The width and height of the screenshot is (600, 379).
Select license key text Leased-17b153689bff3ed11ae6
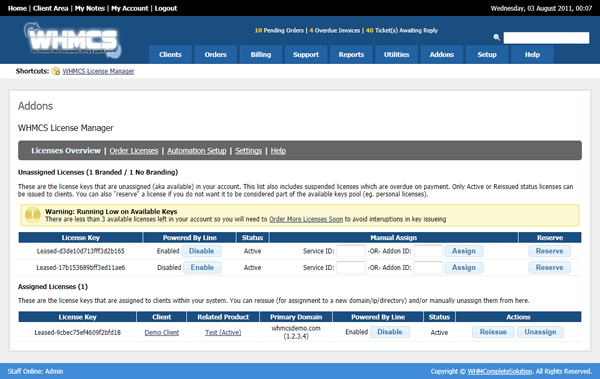click(80, 268)
